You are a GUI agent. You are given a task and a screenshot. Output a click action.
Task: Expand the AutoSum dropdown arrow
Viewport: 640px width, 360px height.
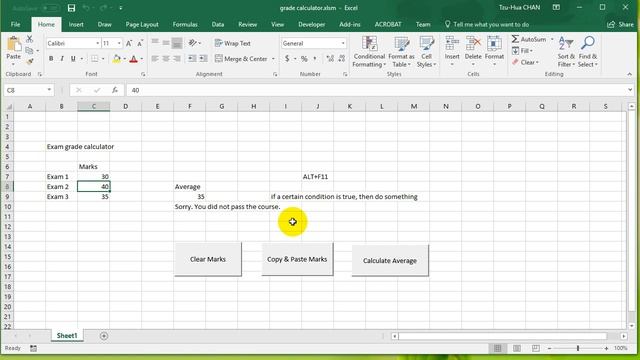552,40
